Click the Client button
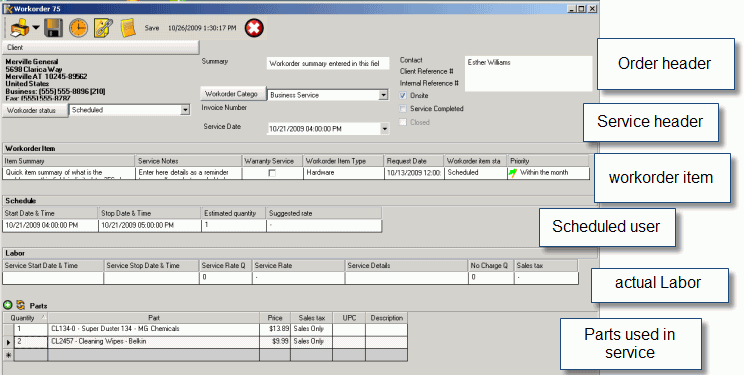Screen dimensions: 744x375 (101, 47)
